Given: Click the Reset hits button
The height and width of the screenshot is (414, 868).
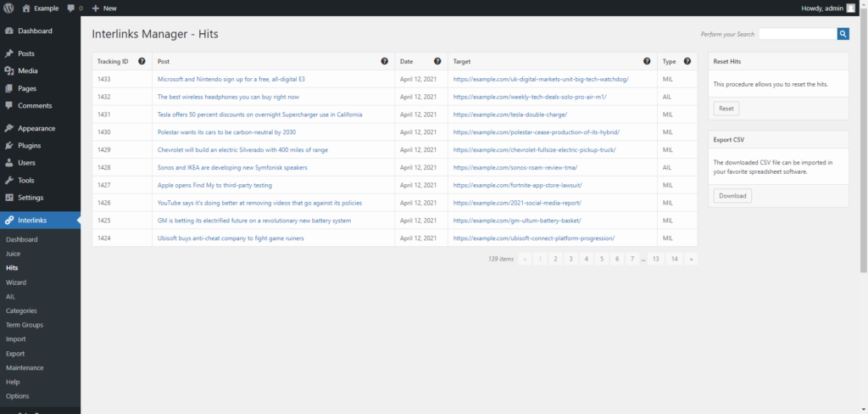Looking at the screenshot, I should [x=726, y=109].
